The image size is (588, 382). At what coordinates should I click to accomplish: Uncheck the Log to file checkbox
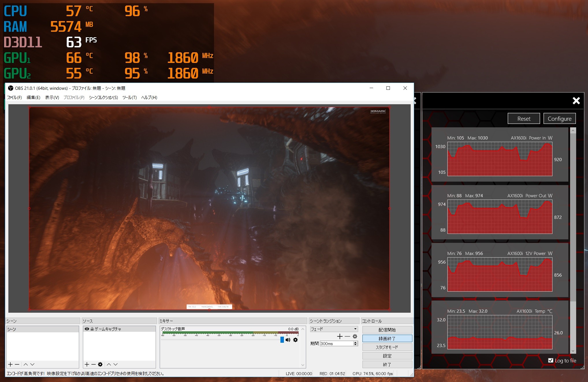[550, 360]
